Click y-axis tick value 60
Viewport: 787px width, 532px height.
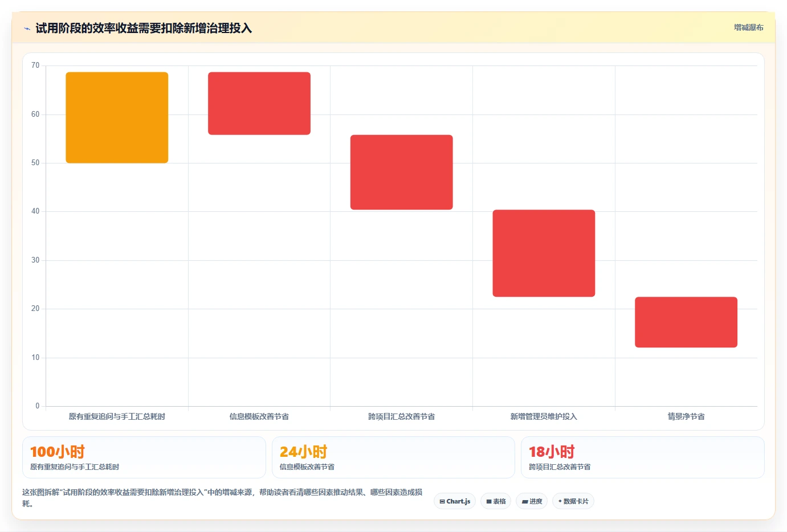(35, 114)
